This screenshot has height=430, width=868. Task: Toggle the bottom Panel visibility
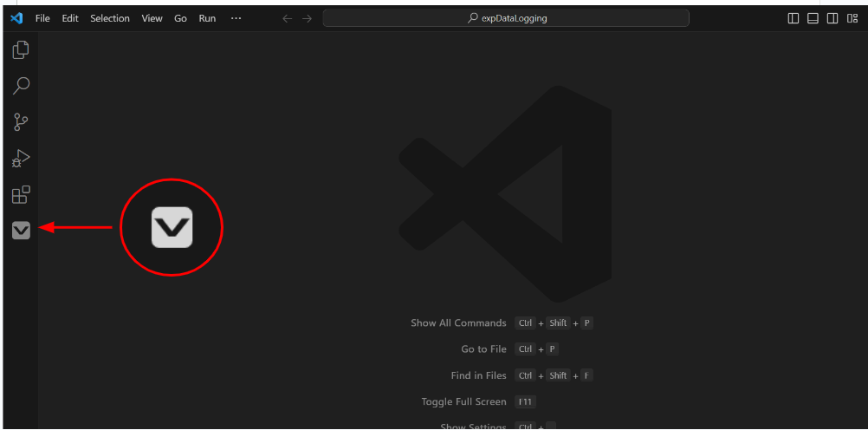point(813,18)
